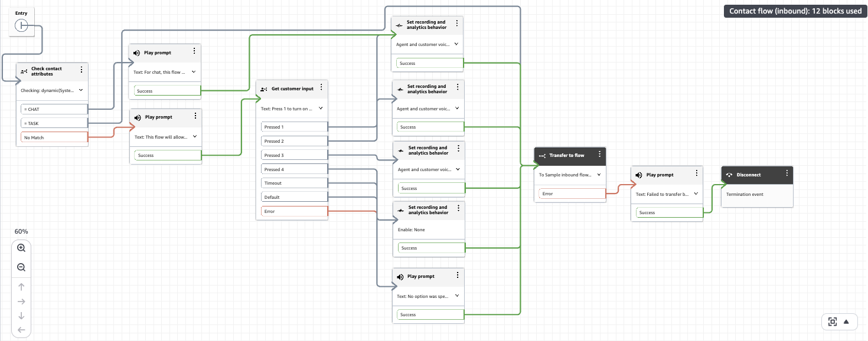Expand 'Checking: dynamic(Syste...' details chevron

81,91
